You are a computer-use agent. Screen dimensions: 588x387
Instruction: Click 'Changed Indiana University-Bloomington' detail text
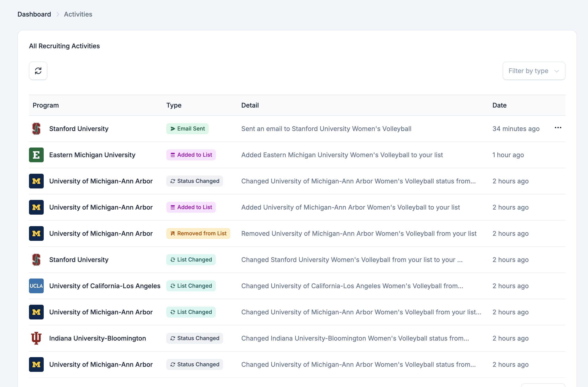(x=355, y=338)
